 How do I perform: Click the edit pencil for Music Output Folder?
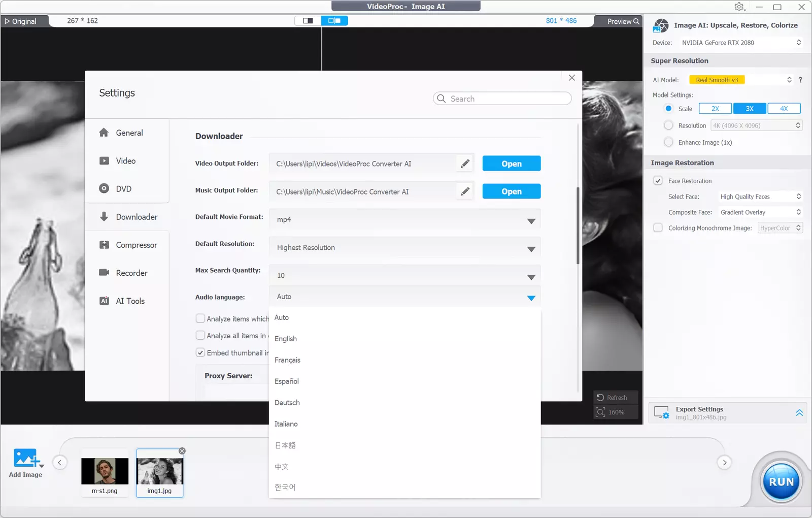(465, 191)
